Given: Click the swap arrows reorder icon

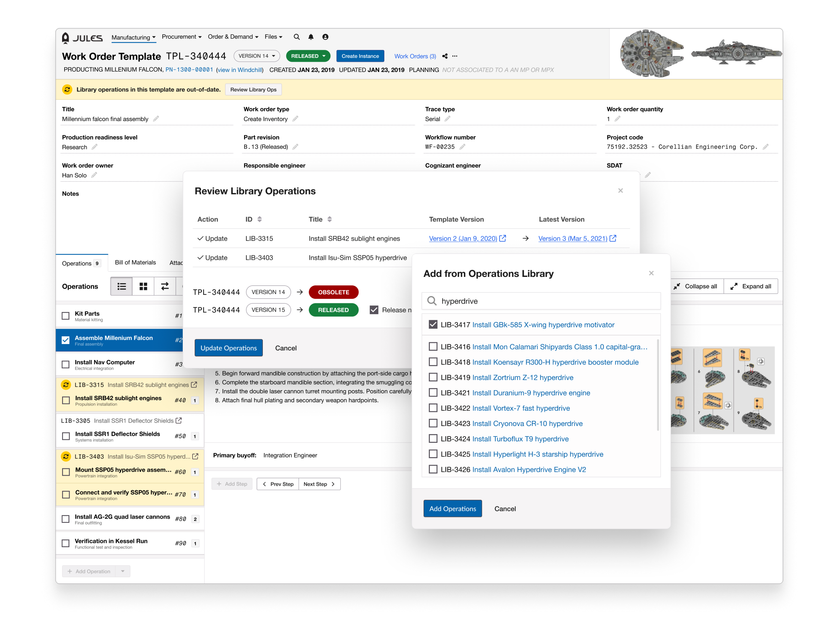Looking at the screenshot, I should tap(165, 286).
